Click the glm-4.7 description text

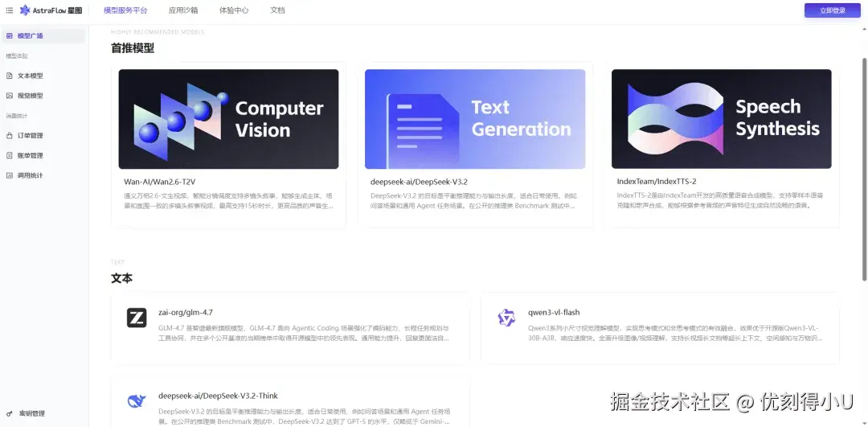304,333
